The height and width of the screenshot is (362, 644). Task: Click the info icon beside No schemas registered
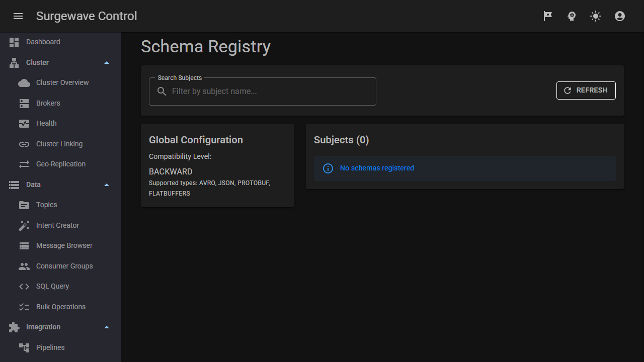pos(328,168)
